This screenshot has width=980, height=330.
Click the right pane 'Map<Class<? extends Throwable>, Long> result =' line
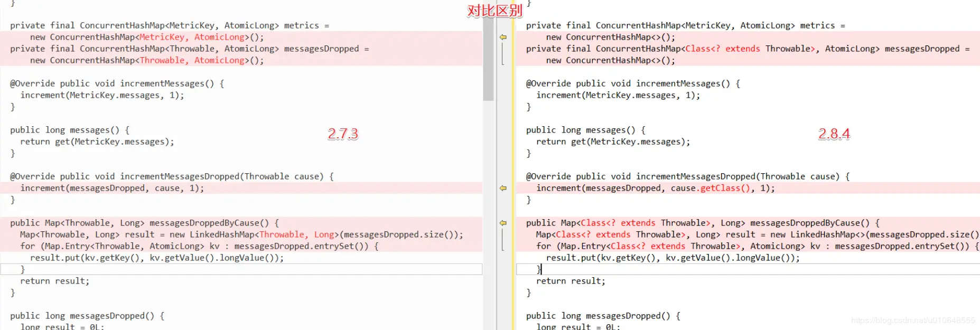pos(758,234)
